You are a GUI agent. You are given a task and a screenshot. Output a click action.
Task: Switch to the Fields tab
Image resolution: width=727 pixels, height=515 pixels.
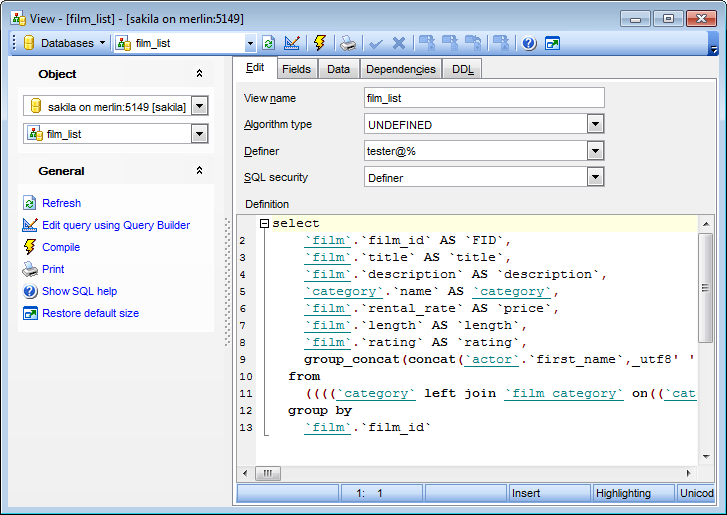(295, 69)
